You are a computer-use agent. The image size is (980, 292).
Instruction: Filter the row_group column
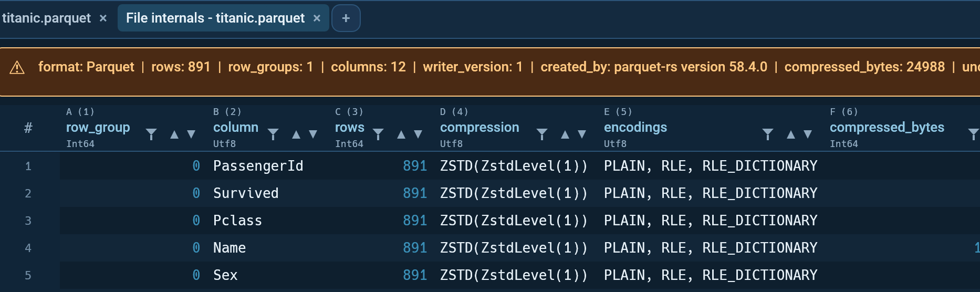pos(151,134)
